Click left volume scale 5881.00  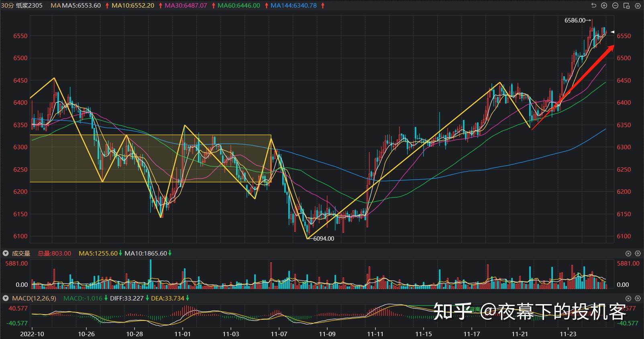[x=16, y=263]
